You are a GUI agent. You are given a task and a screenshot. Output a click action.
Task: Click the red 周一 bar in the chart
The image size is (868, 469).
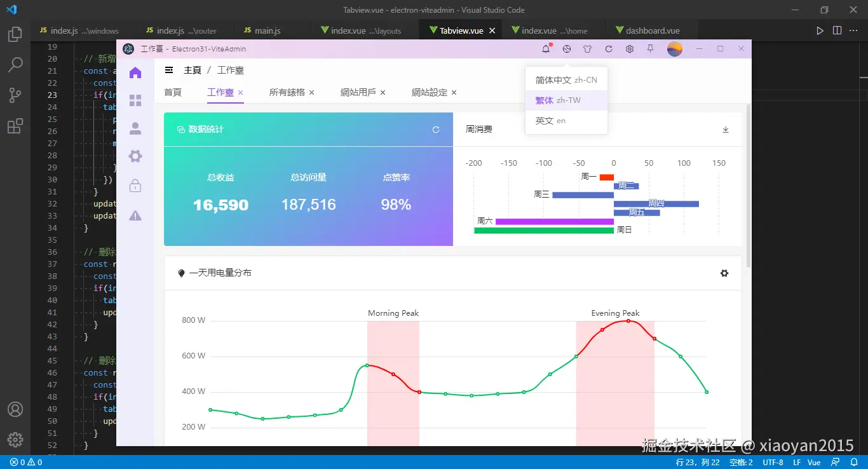[607, 177]
